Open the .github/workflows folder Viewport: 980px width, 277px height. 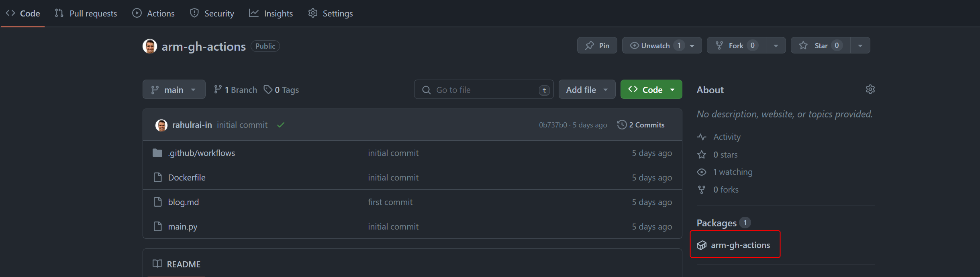coord(201,153)
